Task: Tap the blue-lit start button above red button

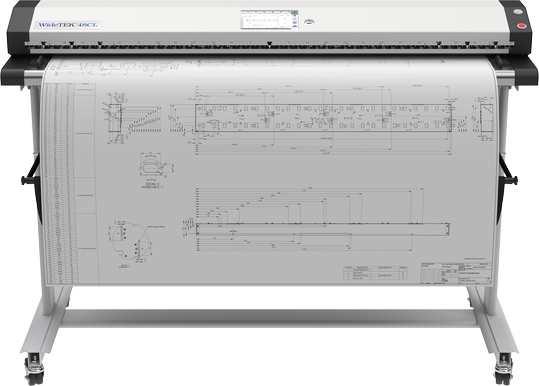Action: click(518, 12)
